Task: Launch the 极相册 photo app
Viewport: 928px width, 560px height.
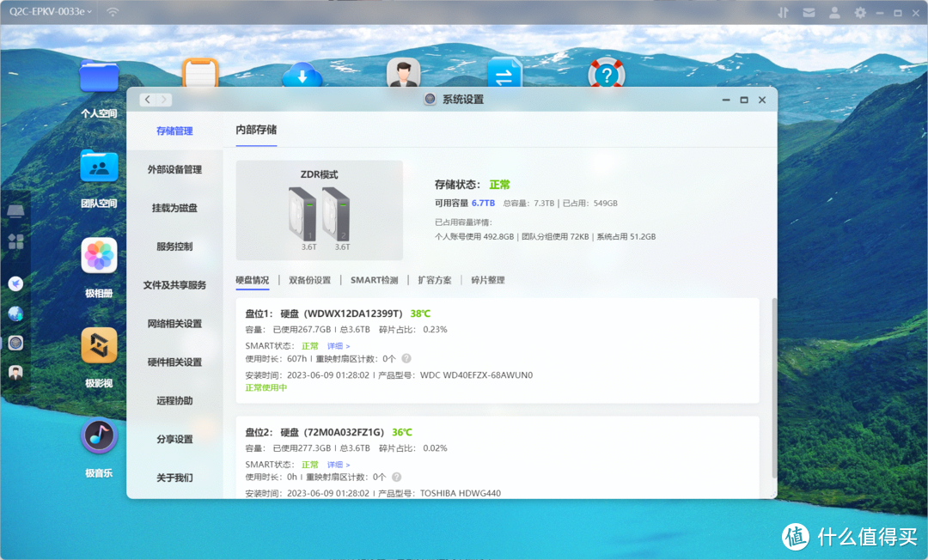Action: (x=99, y=255)
